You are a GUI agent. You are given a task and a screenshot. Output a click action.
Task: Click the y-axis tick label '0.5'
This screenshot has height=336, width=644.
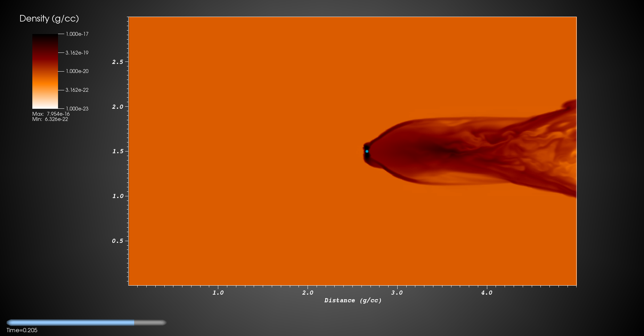117,241
